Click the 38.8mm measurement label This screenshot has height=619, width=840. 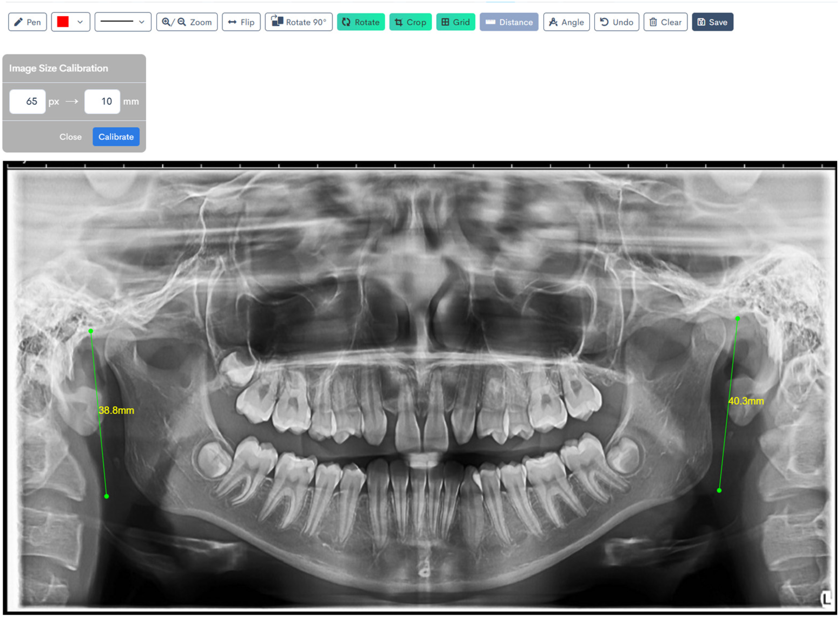(116, 410)
